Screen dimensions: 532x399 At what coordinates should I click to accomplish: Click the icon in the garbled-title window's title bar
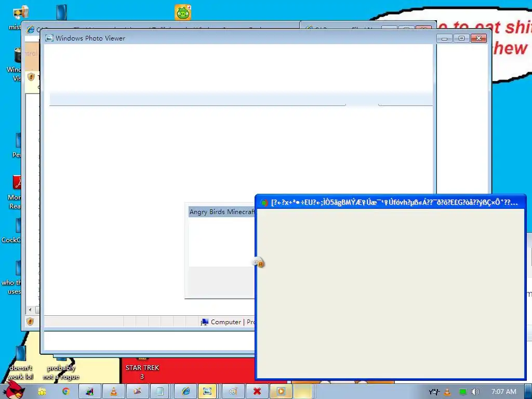coord(264,203)
